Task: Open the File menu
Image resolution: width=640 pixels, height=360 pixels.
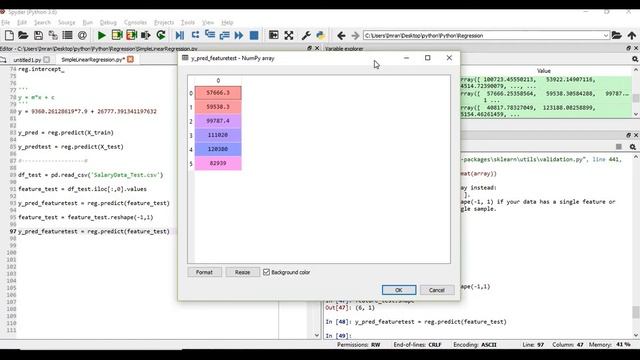Action: 5,22
